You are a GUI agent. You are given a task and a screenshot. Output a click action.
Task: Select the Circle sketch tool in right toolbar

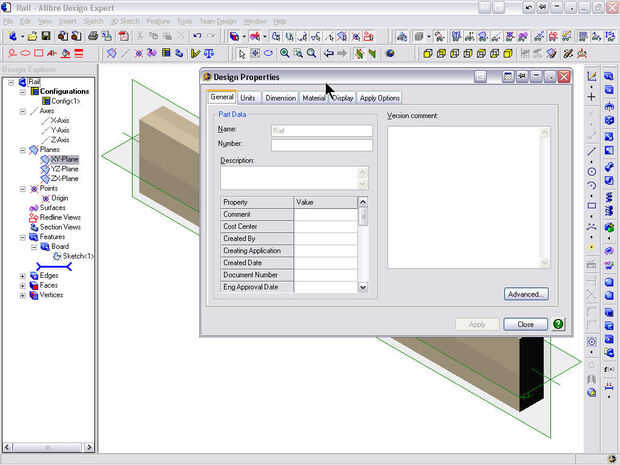click(592, 171)
